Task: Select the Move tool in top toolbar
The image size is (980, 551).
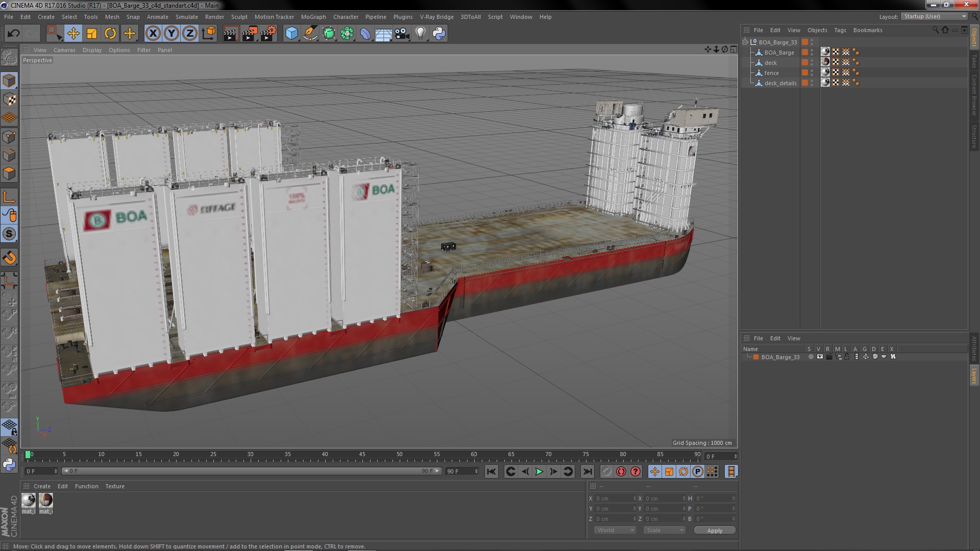Action: tap(73, 34)
